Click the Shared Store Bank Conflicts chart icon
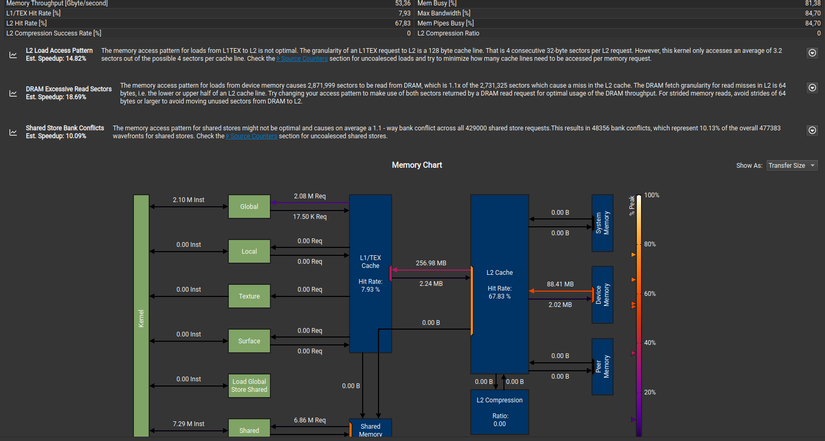Viewport: 825px width, 441px height. coord(13,132)
